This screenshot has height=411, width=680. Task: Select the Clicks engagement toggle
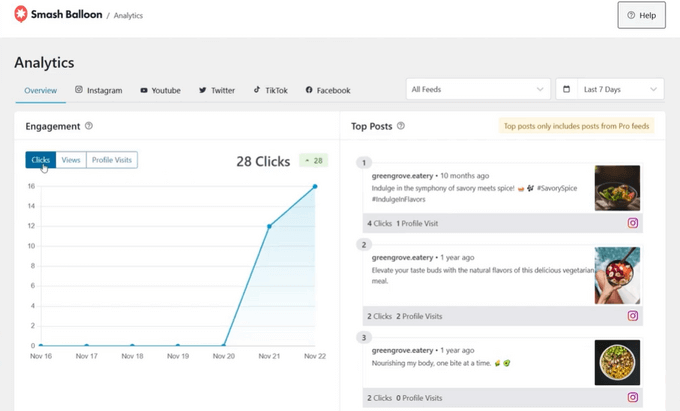point(41,160)
